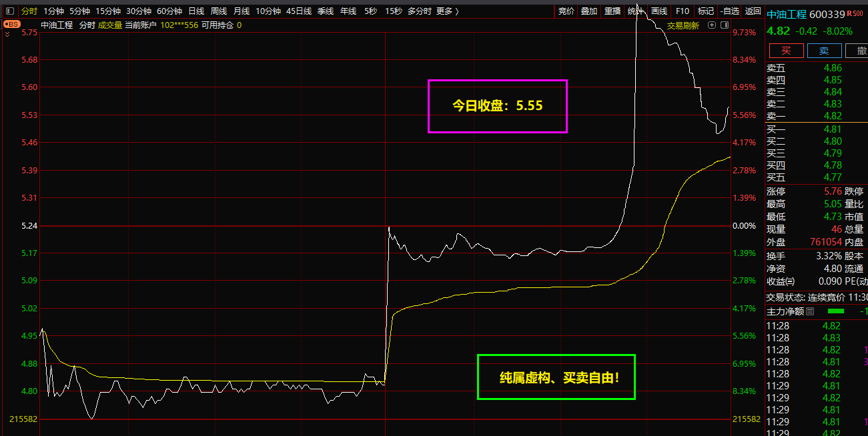868x436 pixels.
Task: Switch to the 周线 weekly chart
Action: pyautogui.click(x=219, y=11)
